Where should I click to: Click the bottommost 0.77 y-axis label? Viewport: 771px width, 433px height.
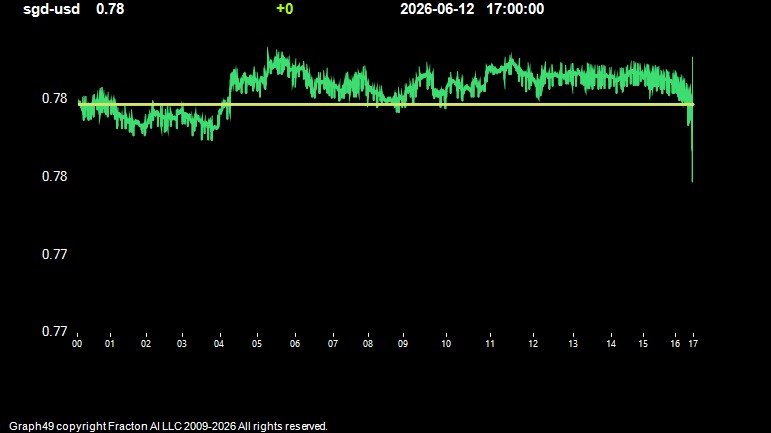click(x=55, y=331)
